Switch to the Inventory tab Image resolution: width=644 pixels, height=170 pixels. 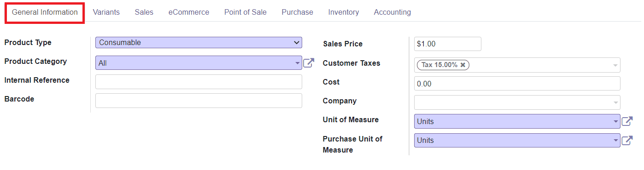344,12
